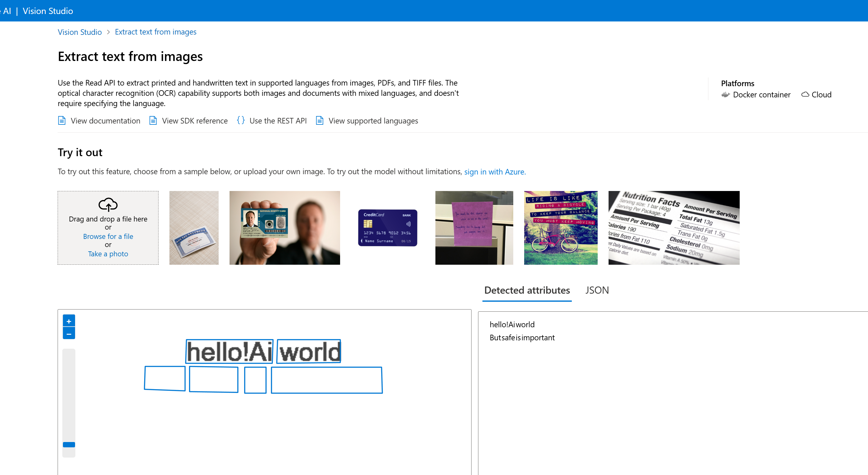Screen dimensions: 868x475
Task: Click the REST API curly braces icon
Action: tap(240, 120)
